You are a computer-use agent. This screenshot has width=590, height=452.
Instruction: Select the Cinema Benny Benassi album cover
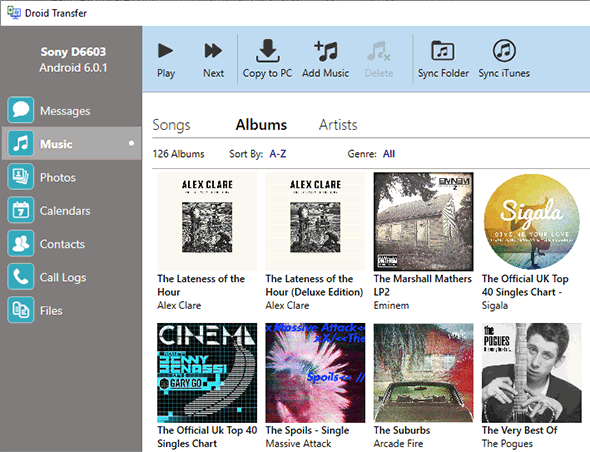tap(207, 373)
